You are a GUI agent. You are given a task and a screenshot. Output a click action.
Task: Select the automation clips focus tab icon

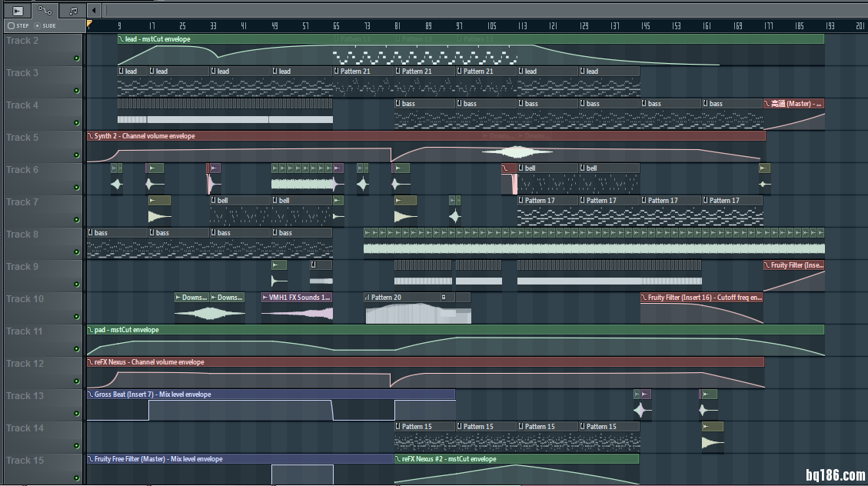coord(45,11)
